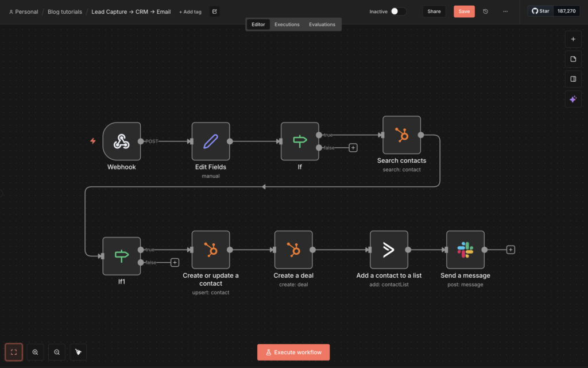The width and height of the screenshot is (588, 368).
Task: Click the Webhook POST output connector
Action: tap(141, 141)
